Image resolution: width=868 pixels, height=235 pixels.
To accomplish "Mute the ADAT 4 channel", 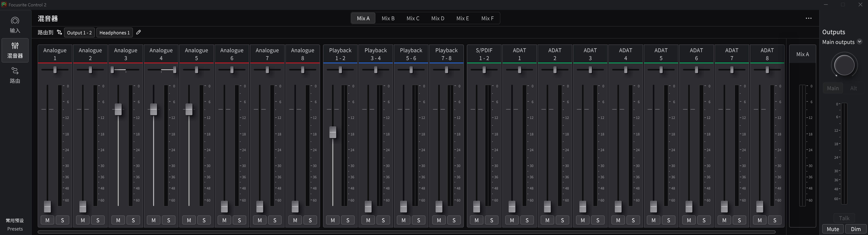I will pos(618,220).
